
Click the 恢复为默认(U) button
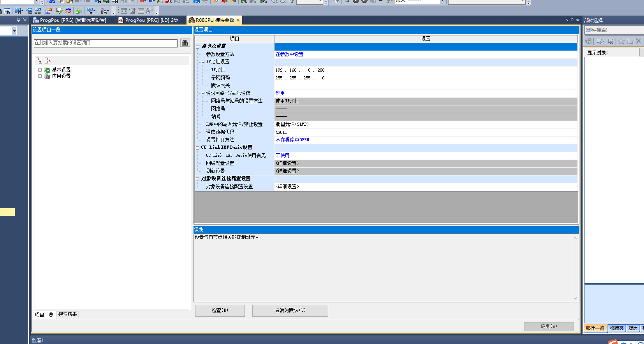click(290, 311)
